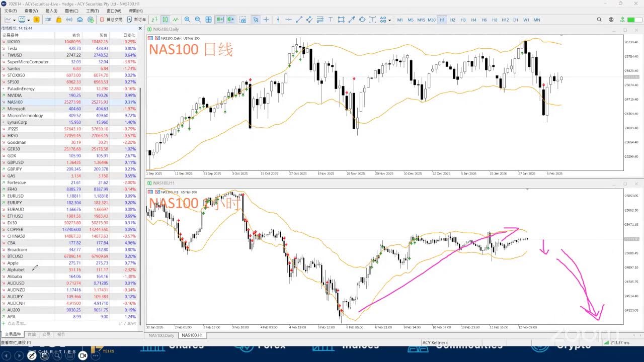Expand the new chart dropdown arrow

(x=15, y=20)
